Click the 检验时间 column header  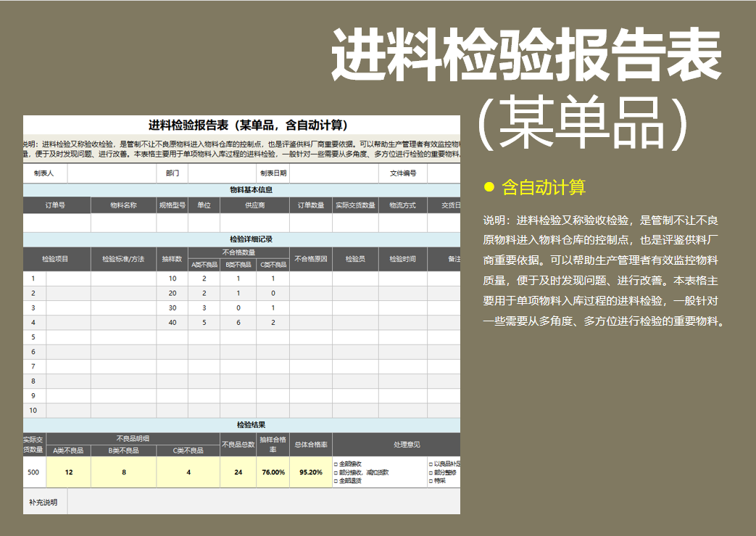click(x=403, y=259)
